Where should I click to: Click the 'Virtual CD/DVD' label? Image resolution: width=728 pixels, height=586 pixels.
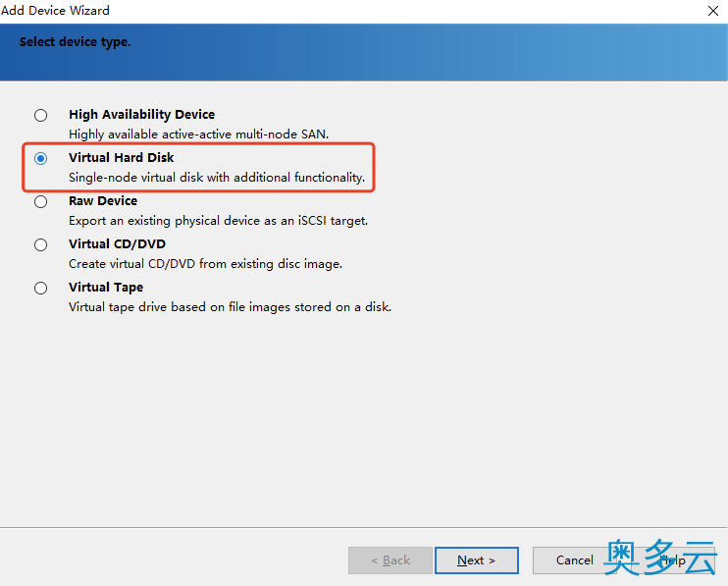(x=117, y=243)
